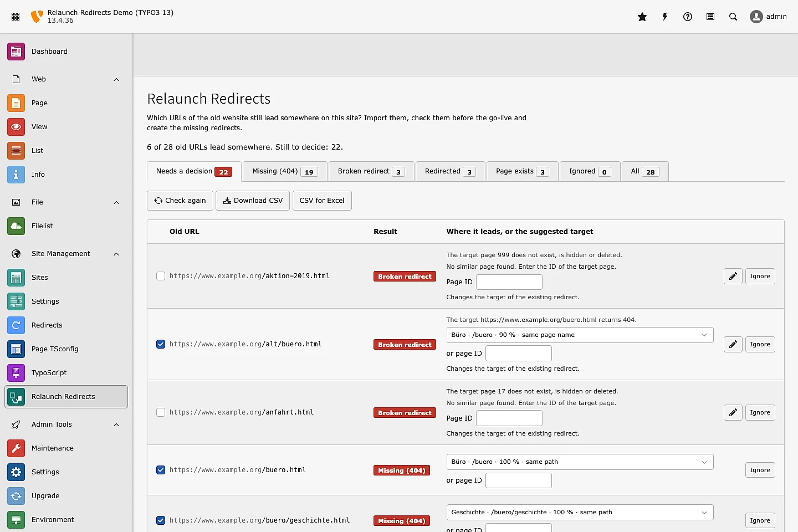The width and height of the screenshot is (798, 532).
Task: Open the Filelist module icon
Action: pyautogui.click(x=16, y=226)
